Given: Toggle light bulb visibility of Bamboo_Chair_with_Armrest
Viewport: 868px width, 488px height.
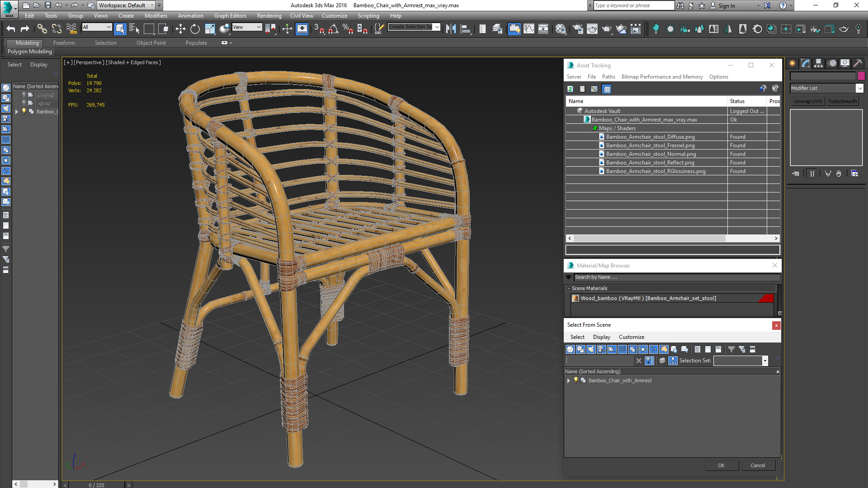Looking at the screenshot, I should 576,380.
